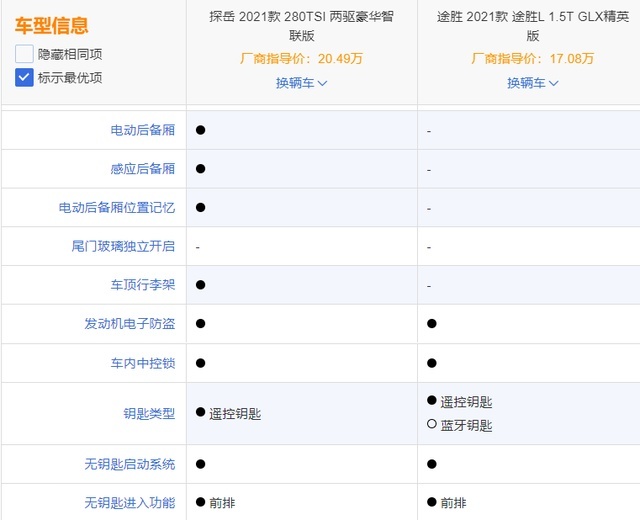Open the 无钥匙启动系统 parameter link
The width and height of the screenshot is (640, 520).
(x=130, y=464)
